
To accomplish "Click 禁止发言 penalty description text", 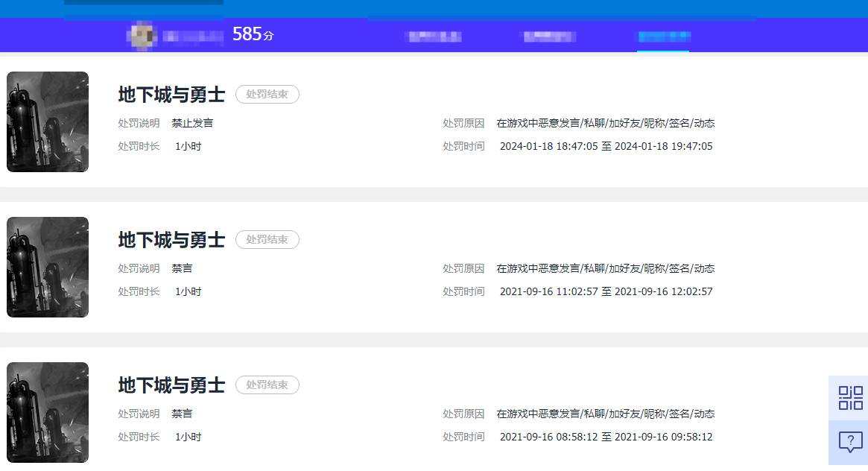I will (192, 123).
